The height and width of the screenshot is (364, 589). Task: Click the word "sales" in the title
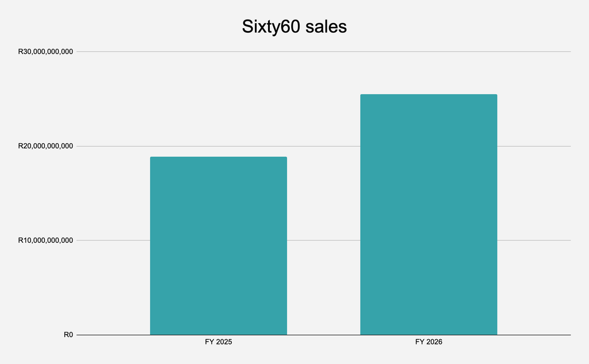[x=326, y=26]
